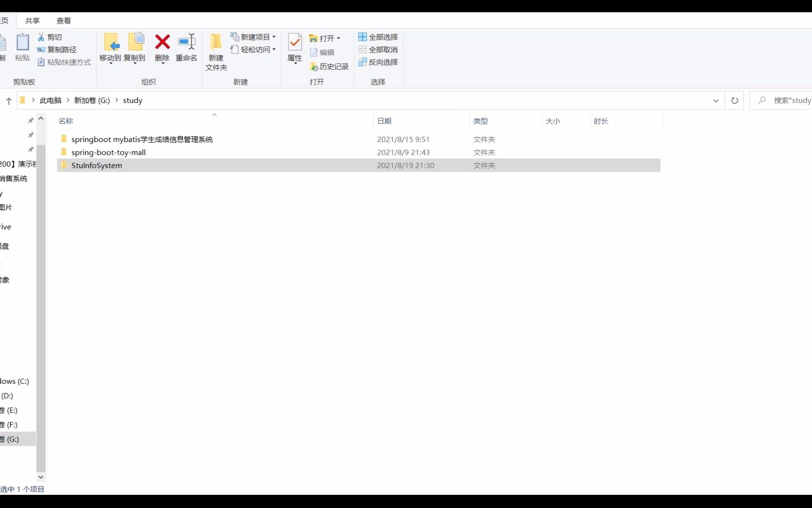Switch to the 共享 ribbon tab
Image resolution: width=812 pixels, height=508 pixels.
32,20
